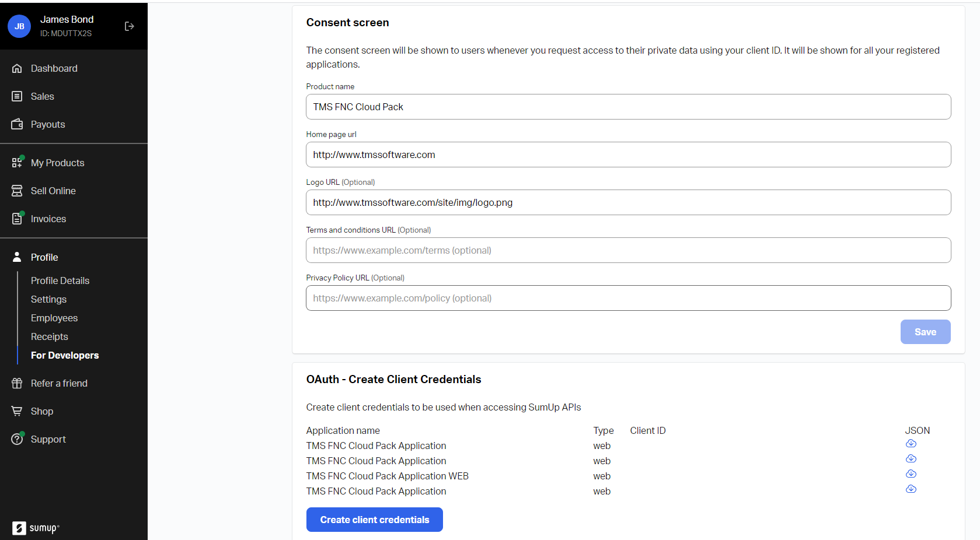Download JSON for TMS FNC Cloud Pack Application WEB

point(911,474)
